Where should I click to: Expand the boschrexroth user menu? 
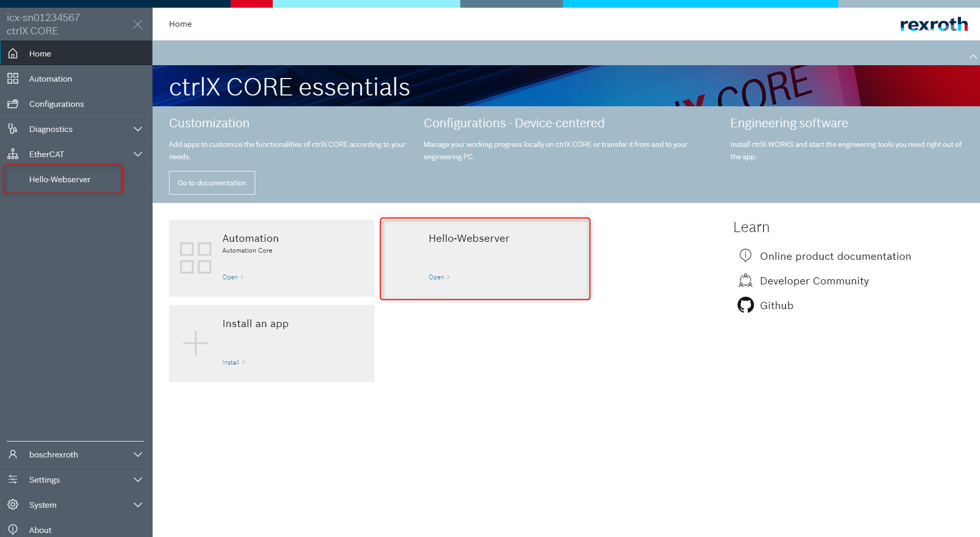coord(138,454)
